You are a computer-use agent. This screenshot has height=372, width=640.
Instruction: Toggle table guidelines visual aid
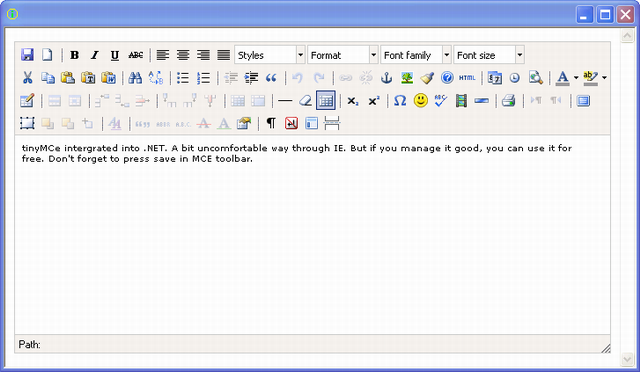tap(326, 100)
